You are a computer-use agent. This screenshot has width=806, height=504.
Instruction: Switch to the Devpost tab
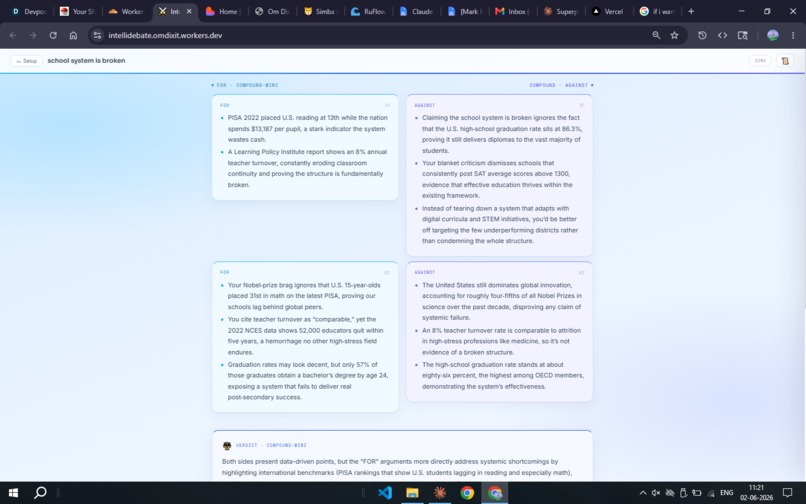[x=29, y=11]
